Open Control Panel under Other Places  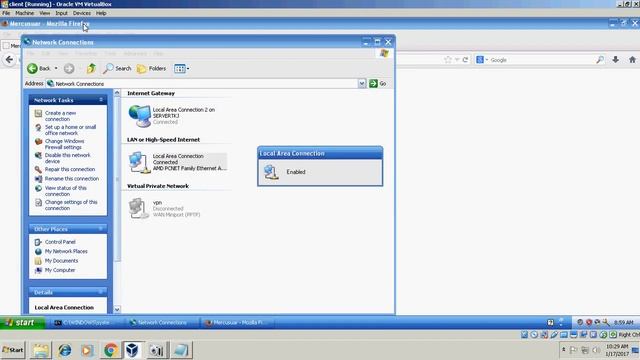click(60, 242)
